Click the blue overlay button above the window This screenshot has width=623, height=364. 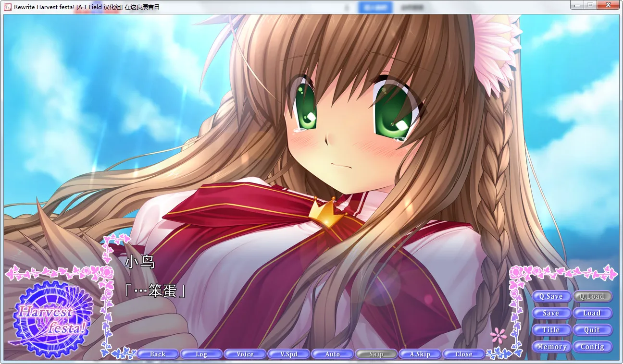375,7
